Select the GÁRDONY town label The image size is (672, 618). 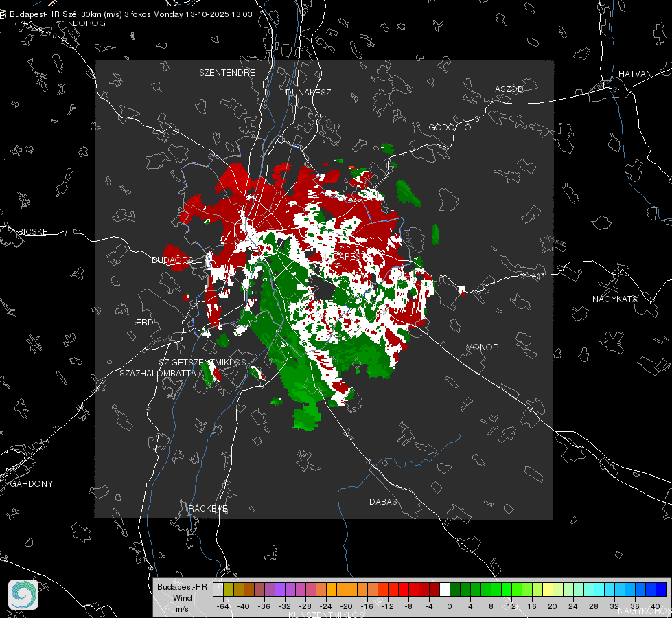coord(32,484)
